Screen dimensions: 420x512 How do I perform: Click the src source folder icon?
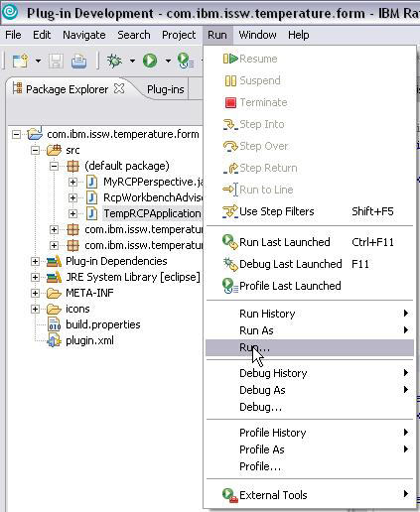click(54, 150)
